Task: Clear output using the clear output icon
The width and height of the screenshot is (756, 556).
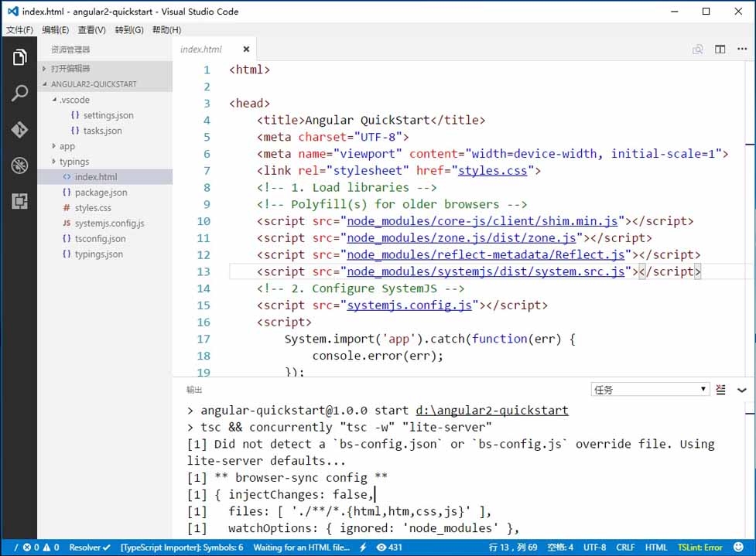Action: [x=721, y=390]
